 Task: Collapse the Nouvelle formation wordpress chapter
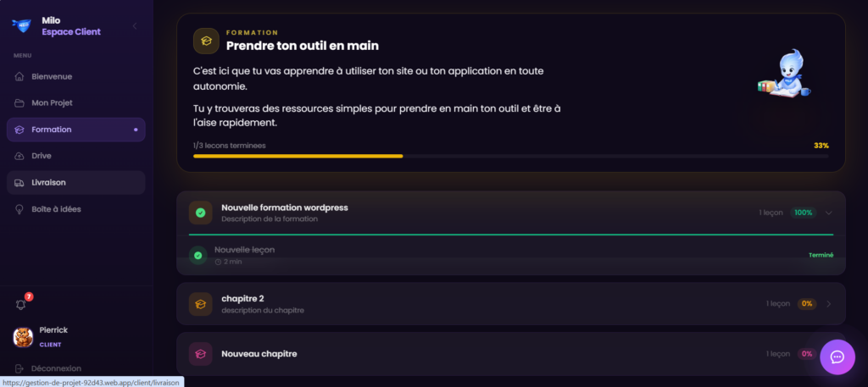(829, 213)
